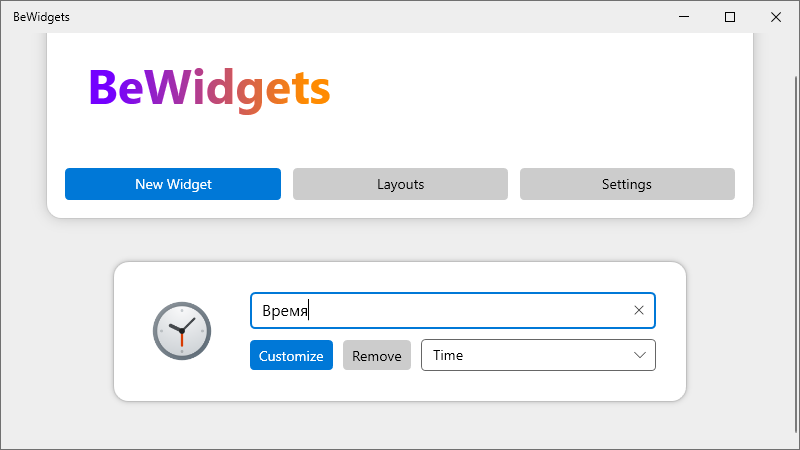
Task: Customize the Время widget
Action: 291,356
